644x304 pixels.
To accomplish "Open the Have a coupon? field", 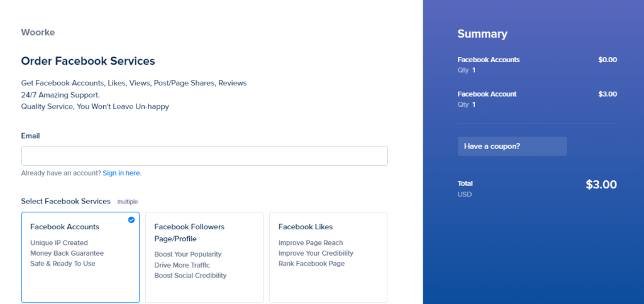I will click(512, 146).
